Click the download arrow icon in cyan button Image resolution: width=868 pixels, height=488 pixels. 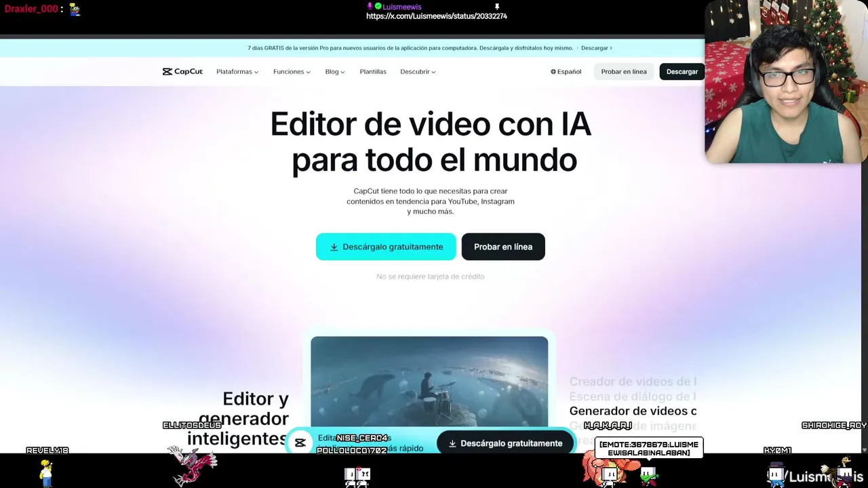[x=334, y=247]
